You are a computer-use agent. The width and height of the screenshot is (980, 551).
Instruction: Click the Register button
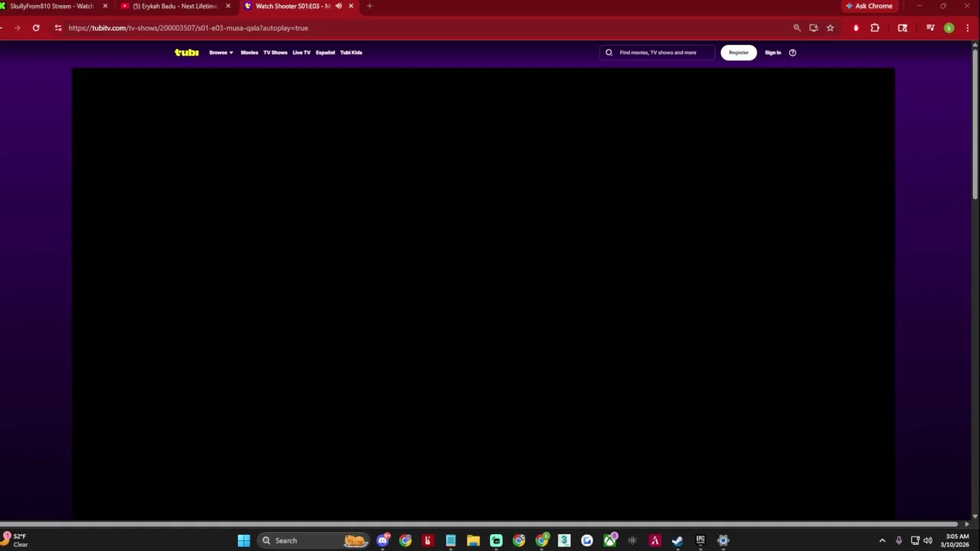click(738, 53)
